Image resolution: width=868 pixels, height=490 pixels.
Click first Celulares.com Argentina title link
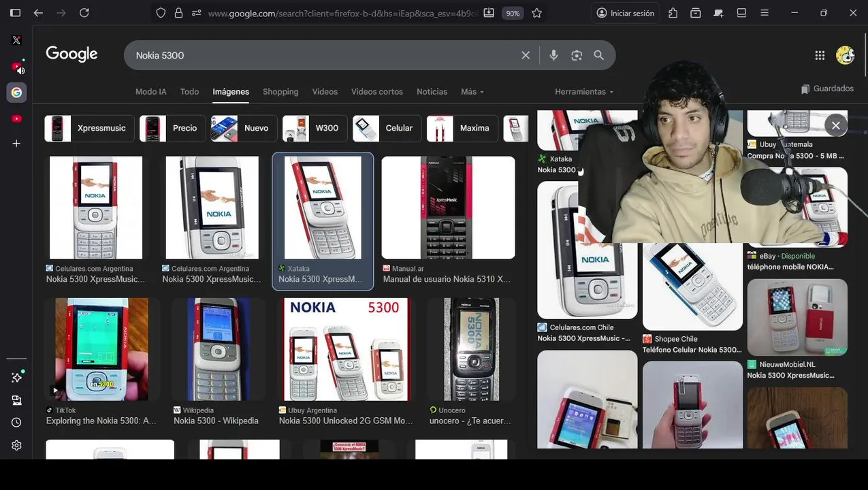pyautogui.click(x=95, y=279)
